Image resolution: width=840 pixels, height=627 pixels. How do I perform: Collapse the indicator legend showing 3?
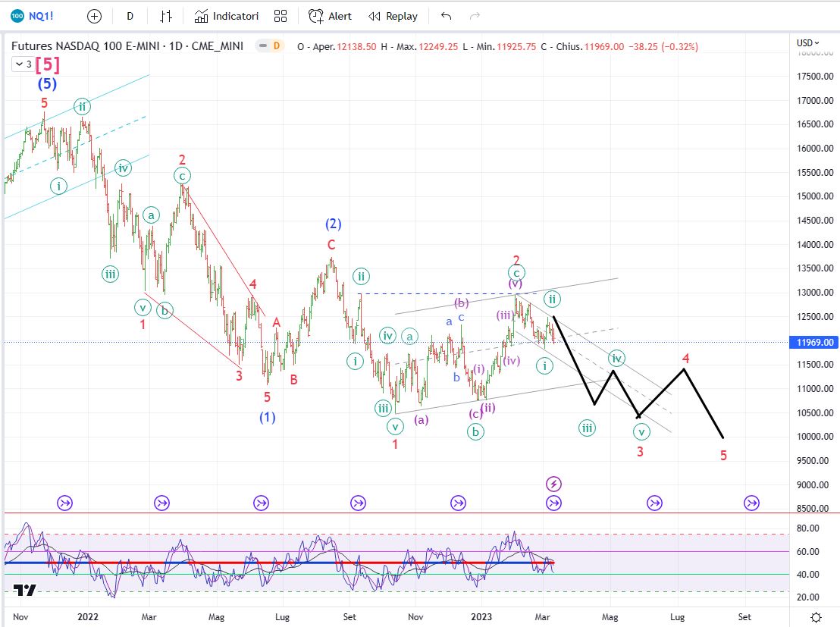pos(24,64)
